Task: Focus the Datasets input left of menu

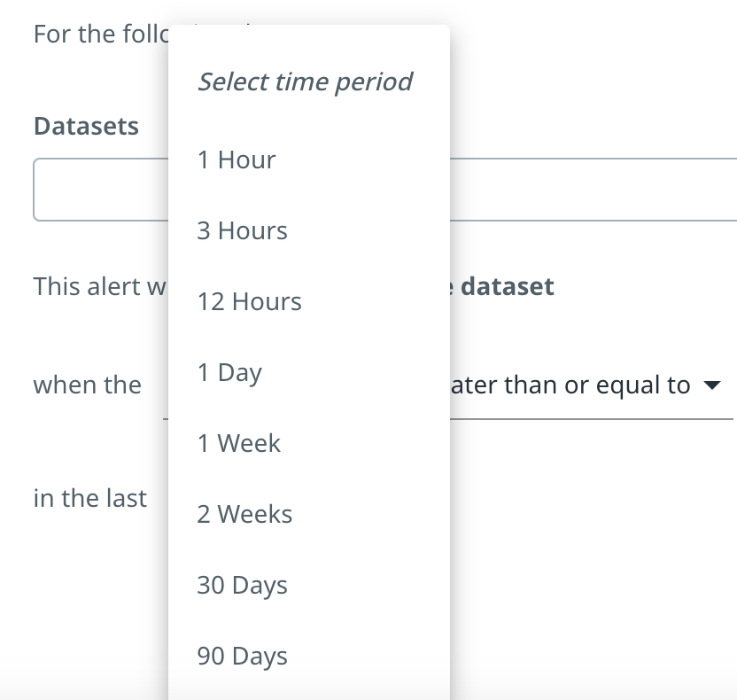Action: pos(100,190)
